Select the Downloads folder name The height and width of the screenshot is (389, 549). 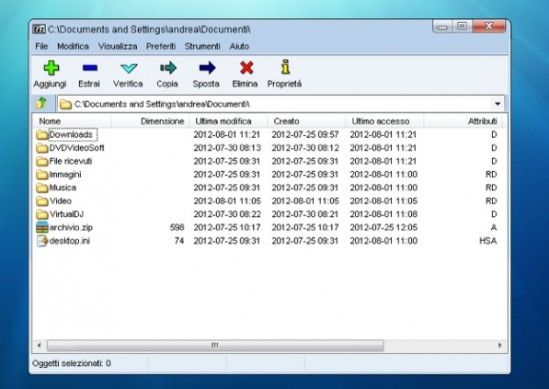71,135
